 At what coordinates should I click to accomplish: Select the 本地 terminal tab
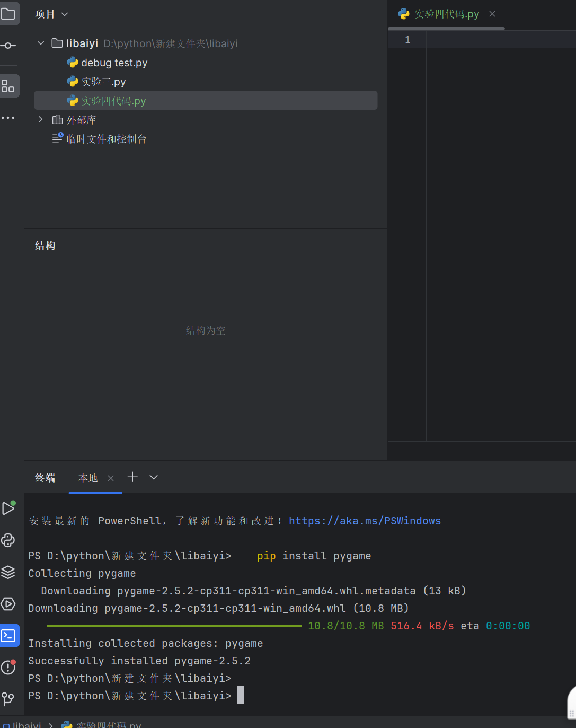88,478
